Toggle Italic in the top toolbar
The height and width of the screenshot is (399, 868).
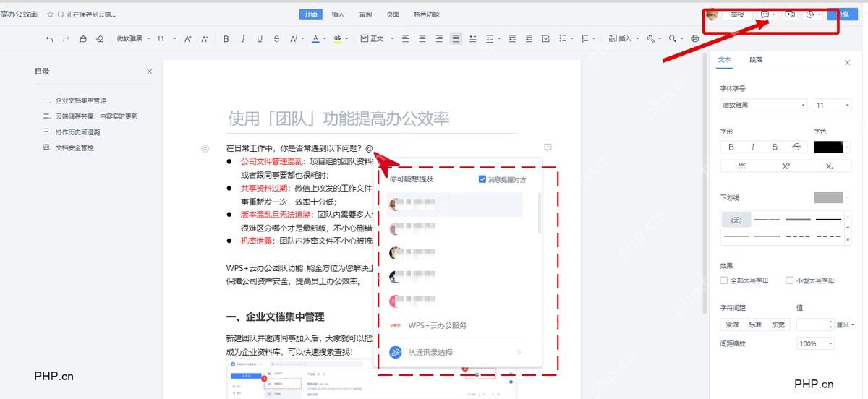(x=243, y=39)
